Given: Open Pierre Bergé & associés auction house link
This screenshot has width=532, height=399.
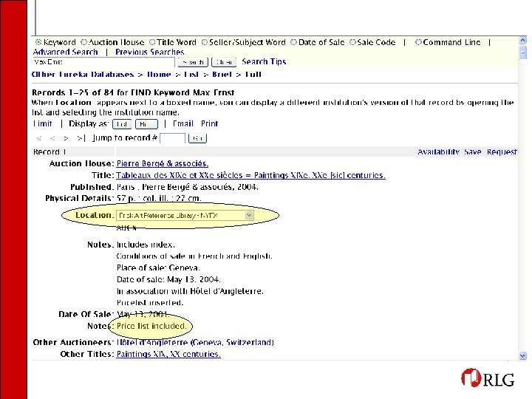Looking at the screenshot, I should [162, 163].
